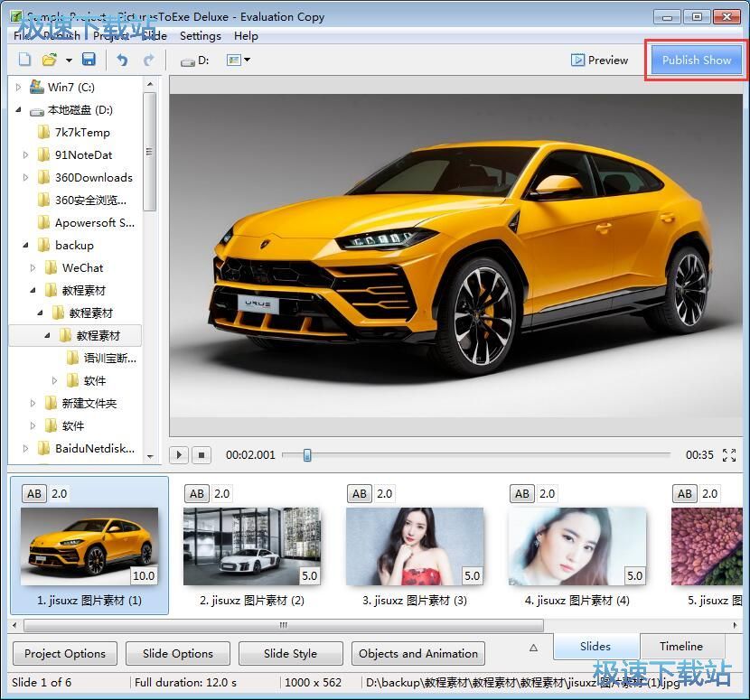Expand the WeChat folder
Image resolution: width=750 pixels, height=700 pixels.
(x=33, y=267)
